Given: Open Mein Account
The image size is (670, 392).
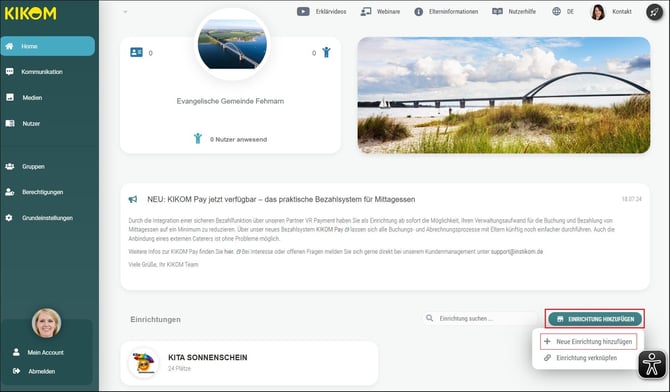Looking at the screenshot, I should click(45, 352).
